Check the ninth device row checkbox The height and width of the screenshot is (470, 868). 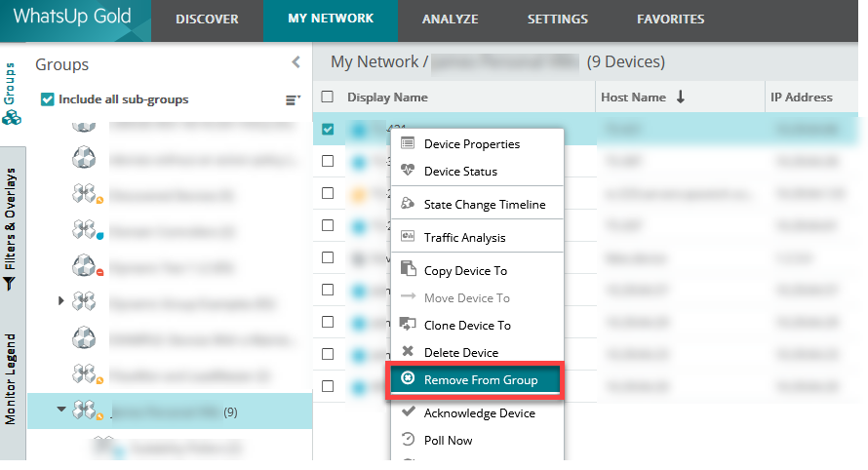[x=328, y=386]
